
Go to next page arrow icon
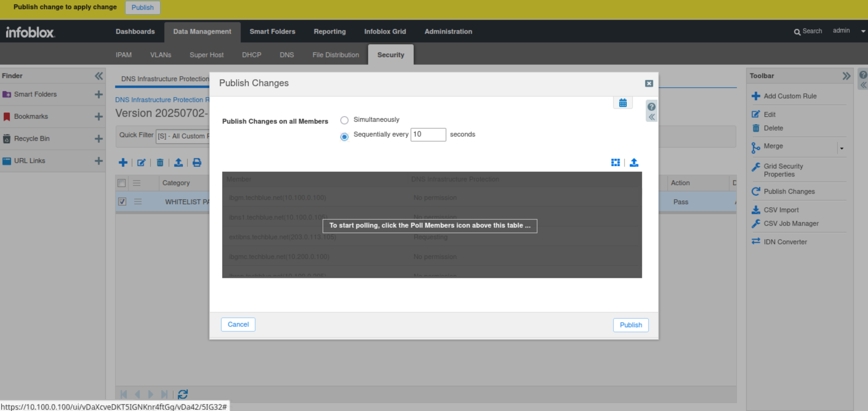coord(151,394)
